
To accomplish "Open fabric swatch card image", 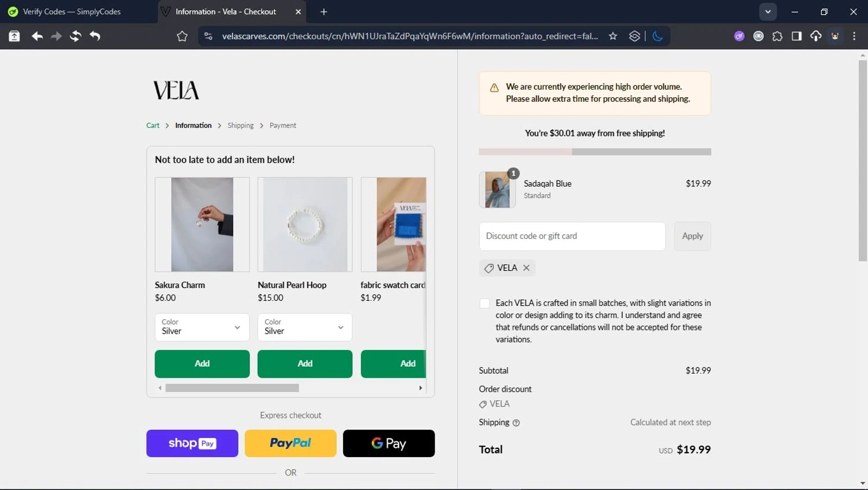I will 393,224.
